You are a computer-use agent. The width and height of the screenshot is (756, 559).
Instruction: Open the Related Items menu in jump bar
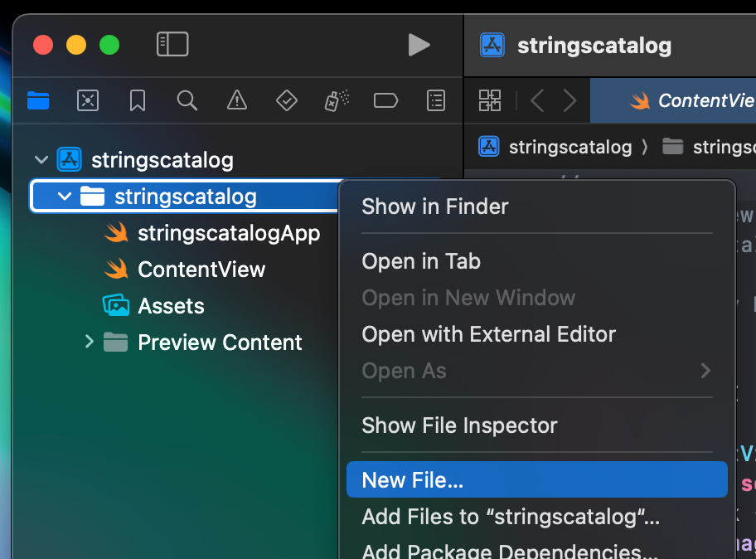click(490, 100)
